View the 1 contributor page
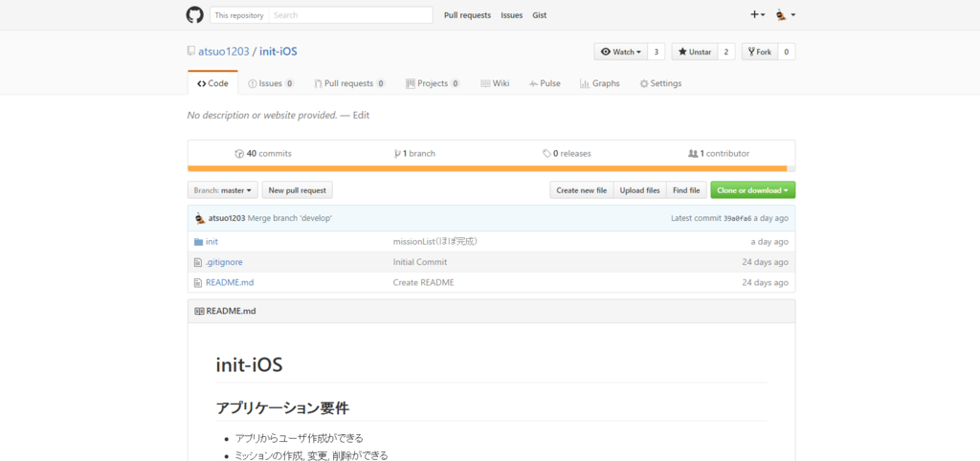Image resolution: width=980 pixels, height=461 pixels. [719, 153]
